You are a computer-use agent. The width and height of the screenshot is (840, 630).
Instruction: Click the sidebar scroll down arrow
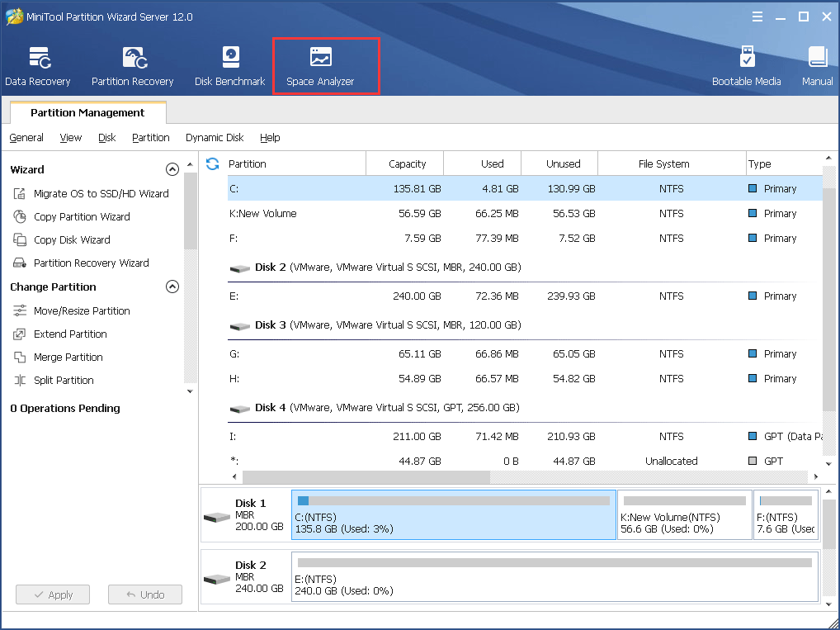(x=190, y=391)
